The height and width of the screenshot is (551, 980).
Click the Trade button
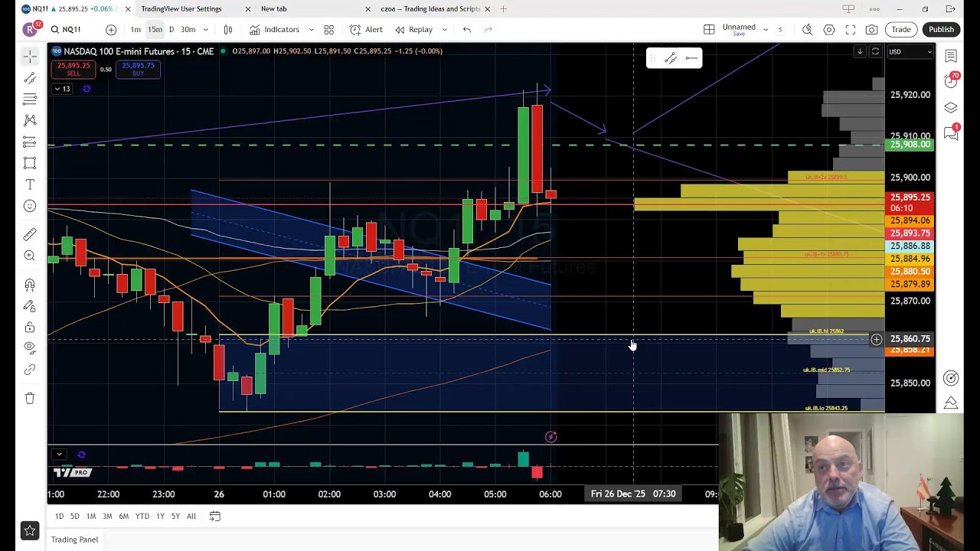tap(901, 30)
